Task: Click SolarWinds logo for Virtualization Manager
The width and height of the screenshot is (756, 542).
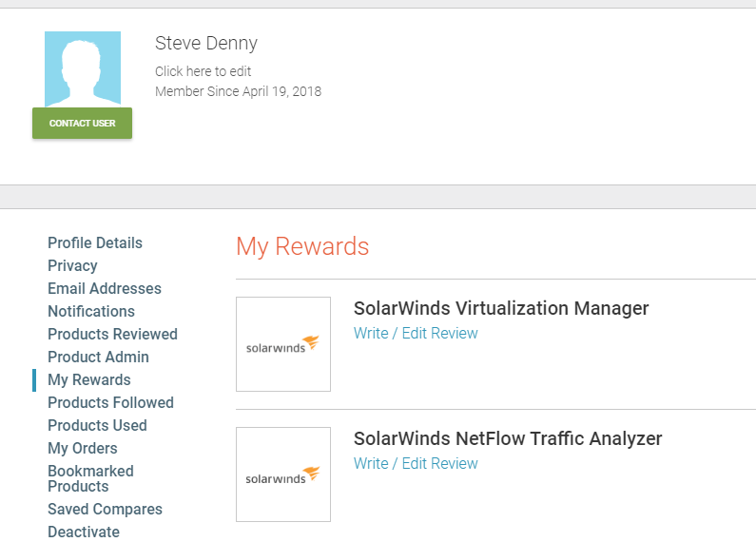Action: point(283,344)
